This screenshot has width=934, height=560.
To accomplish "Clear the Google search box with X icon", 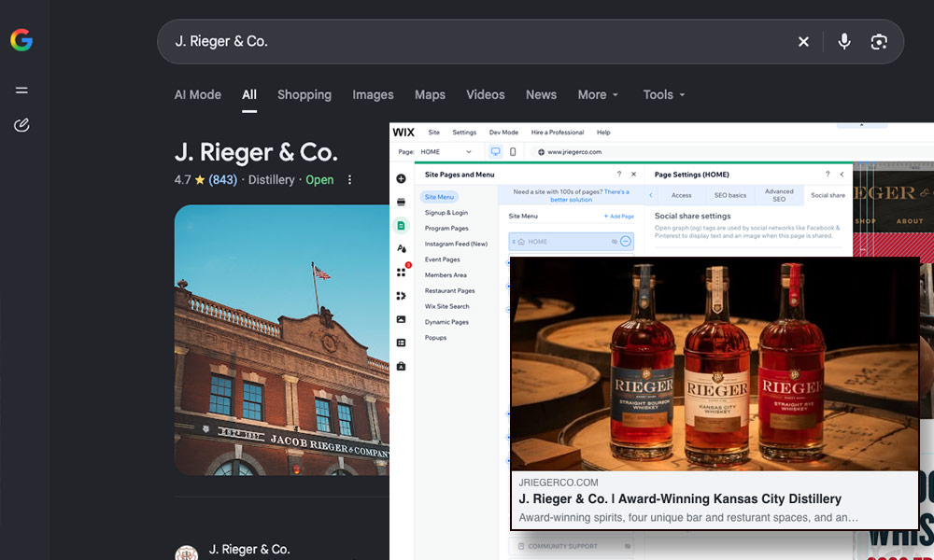I will (803, 42).
